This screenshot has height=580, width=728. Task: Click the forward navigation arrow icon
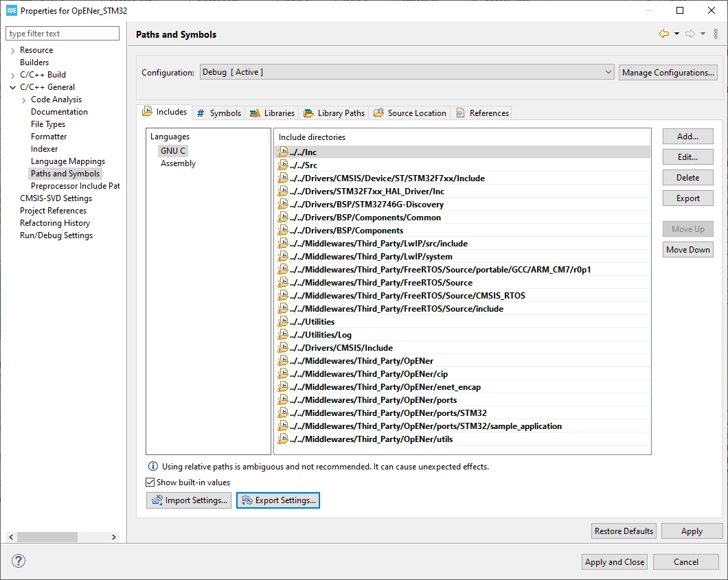coord(690,34)
